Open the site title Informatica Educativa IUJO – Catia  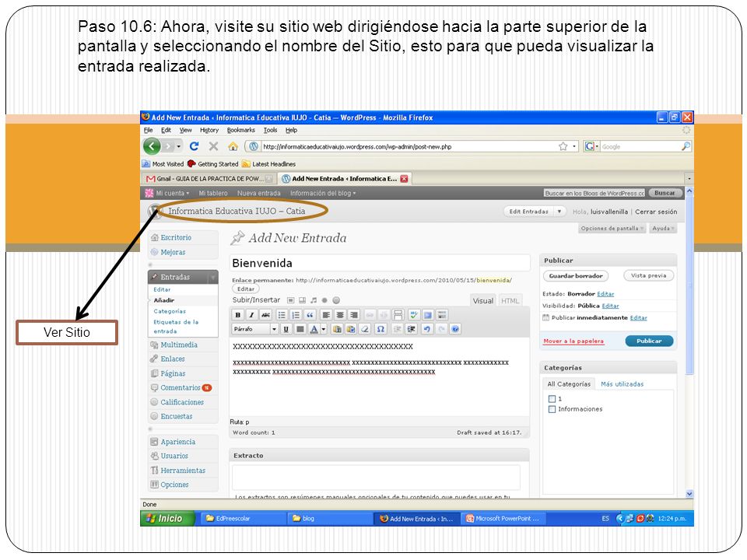coord(237,211)
